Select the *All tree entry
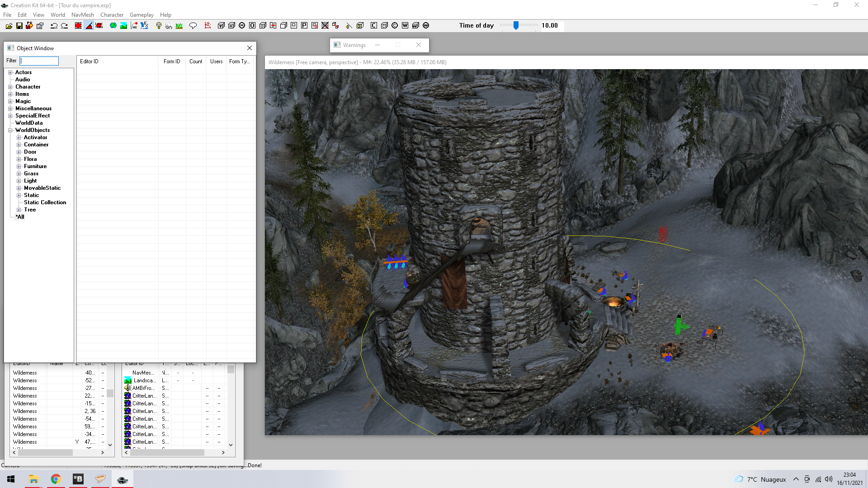The width and height of the screenshot is (868, 488). pyautogui.click(x=20, y=217)
